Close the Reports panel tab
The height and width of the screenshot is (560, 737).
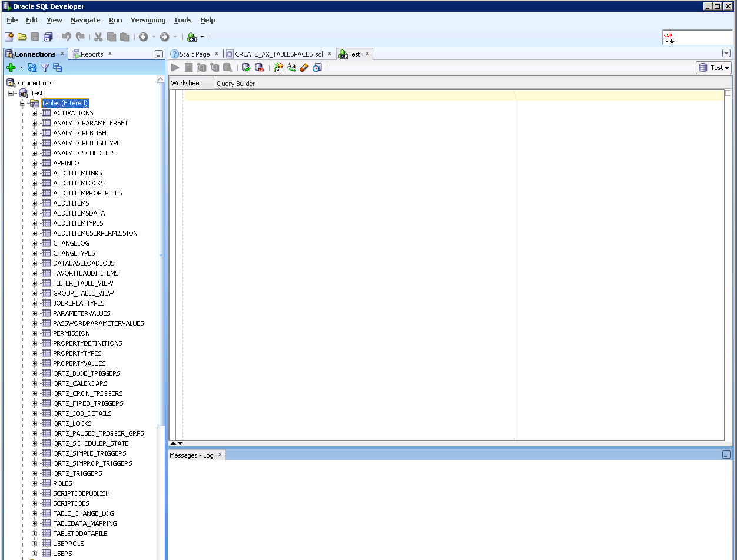109,54
